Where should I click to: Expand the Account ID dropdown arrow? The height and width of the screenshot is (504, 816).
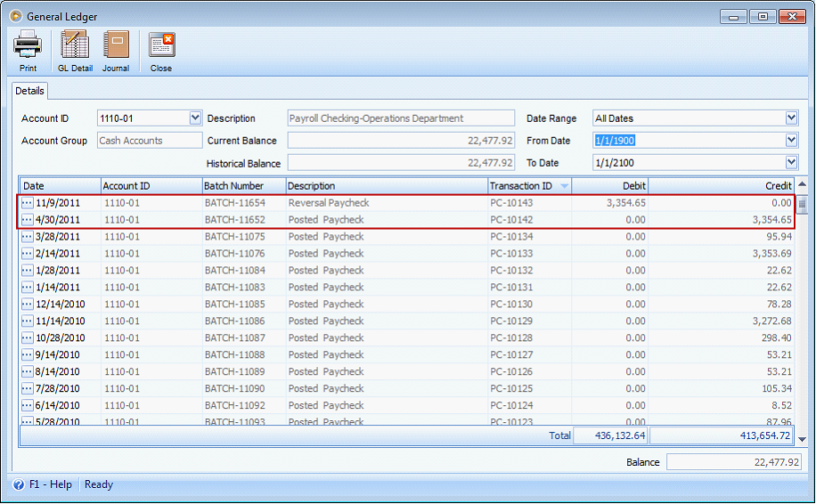pos(195,118)
